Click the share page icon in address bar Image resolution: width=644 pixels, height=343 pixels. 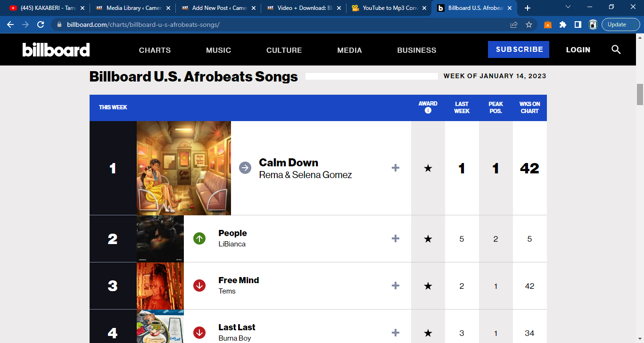click(x=514, y=24)
